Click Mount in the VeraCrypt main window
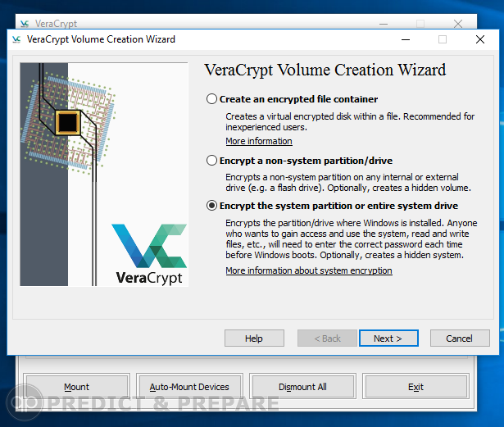Screen dimensions: 504x427 [76, 387]
